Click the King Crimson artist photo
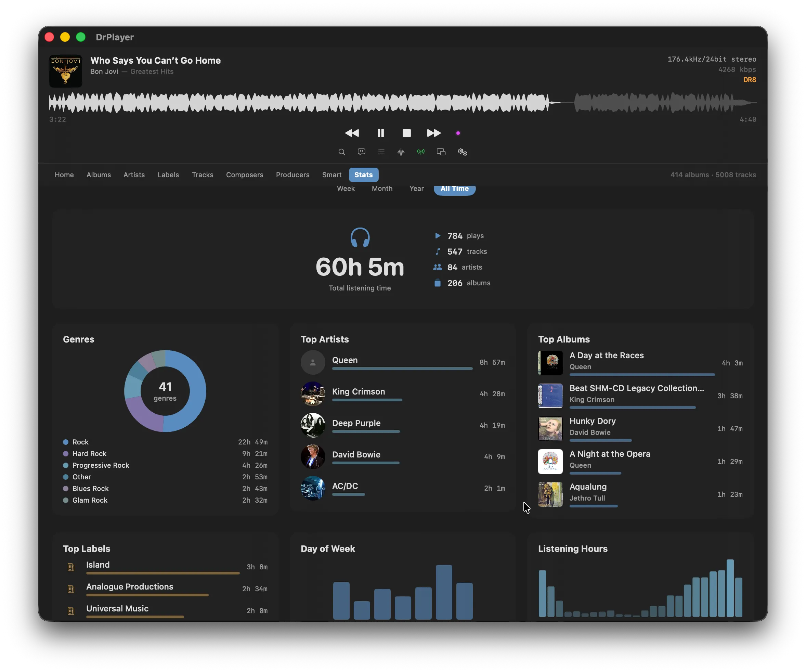This screenshot has height=672, width=806. coord(313,394)
